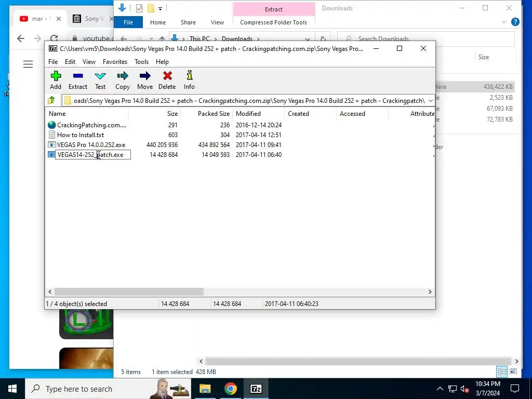Open the YouTube hamburger menu
The image size is (532, 399).
pyautogui.click(x=28, y=64)
